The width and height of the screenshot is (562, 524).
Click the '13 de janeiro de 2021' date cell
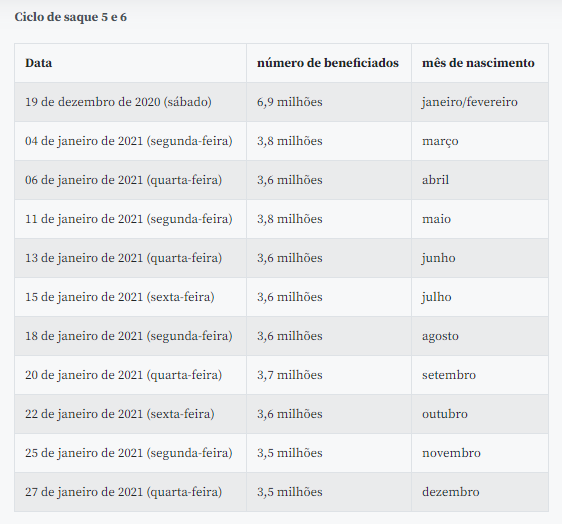130,258
